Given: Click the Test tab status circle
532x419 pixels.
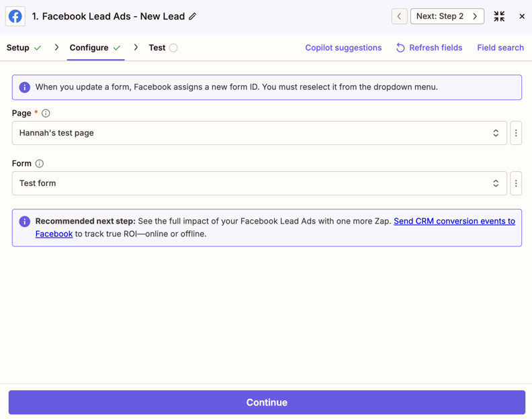Looking at the screenshot, I should pos(173,48).
